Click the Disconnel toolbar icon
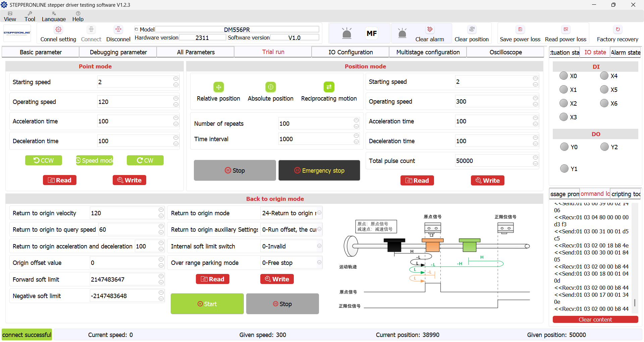The width and height of the screenshot is (644, 342). (118, 30)
